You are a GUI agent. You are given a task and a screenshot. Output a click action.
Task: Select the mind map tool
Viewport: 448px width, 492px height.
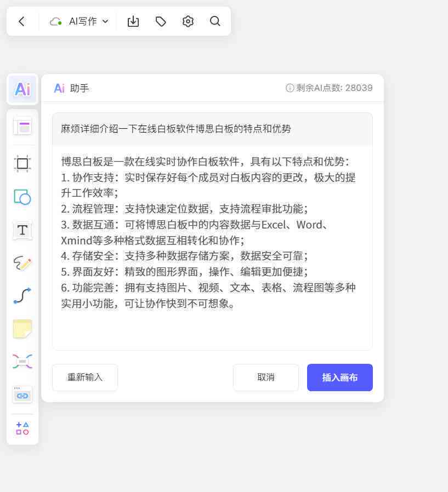coord(22,362)
